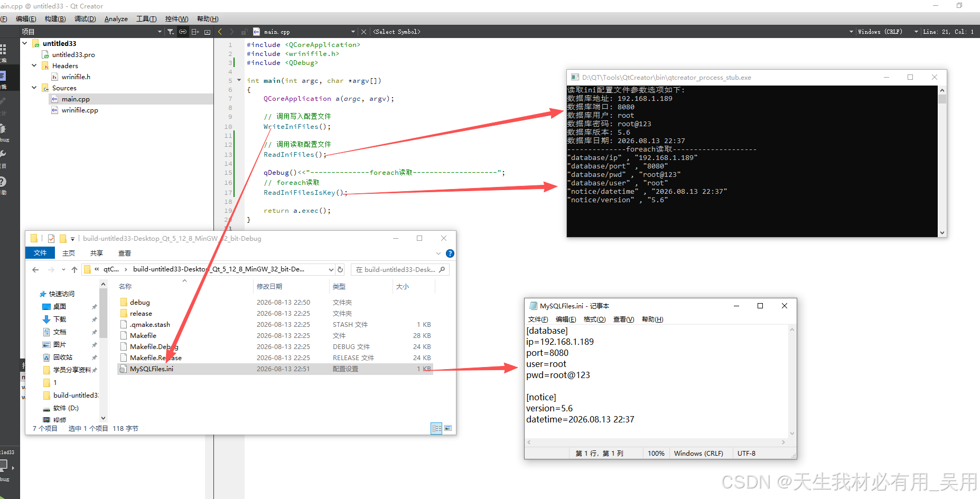
Task: Open Explorer recent locations dropdown
Action: pos(63,269)
